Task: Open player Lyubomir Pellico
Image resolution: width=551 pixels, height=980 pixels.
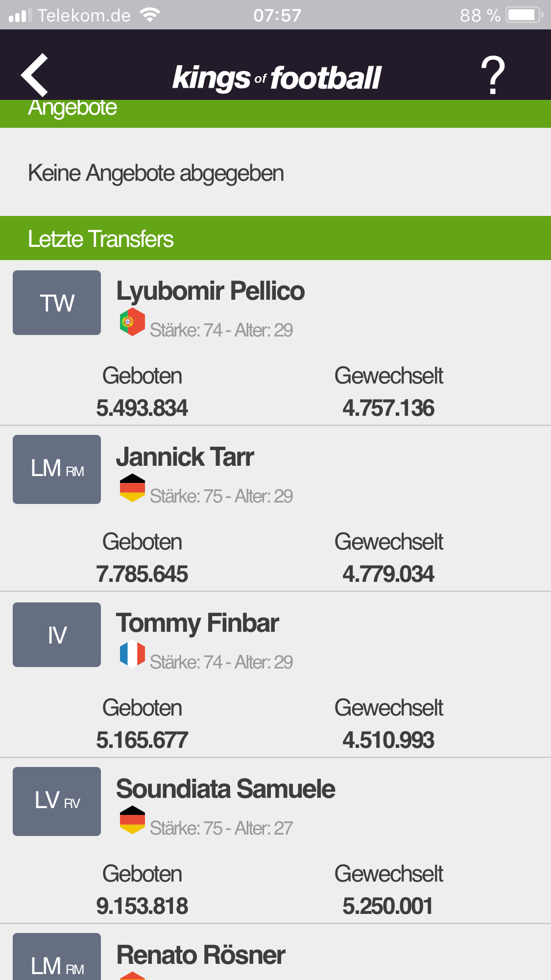Action: (211, 291)
